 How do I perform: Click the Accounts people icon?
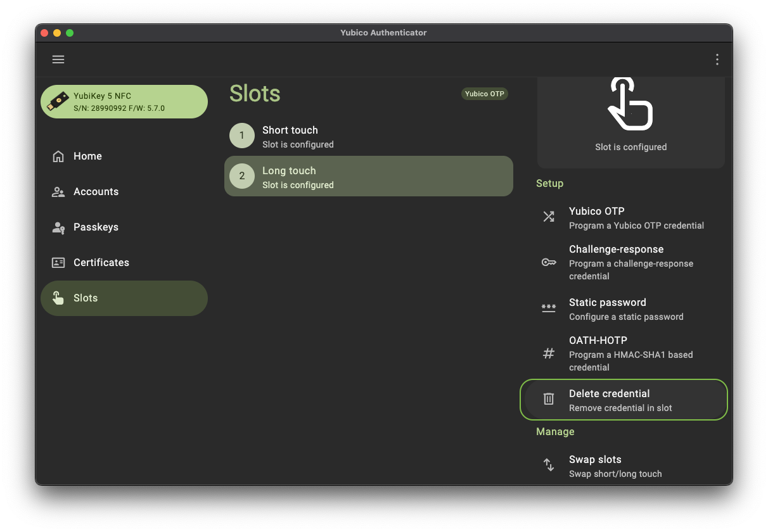[x=58, y=192]
